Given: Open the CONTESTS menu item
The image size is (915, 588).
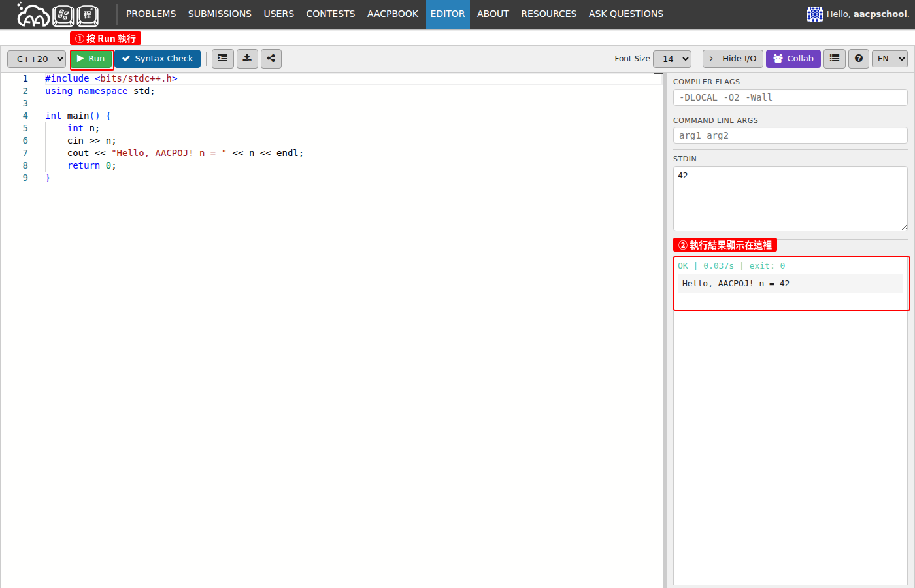Looking at the screenshot, I should [331, 14].
